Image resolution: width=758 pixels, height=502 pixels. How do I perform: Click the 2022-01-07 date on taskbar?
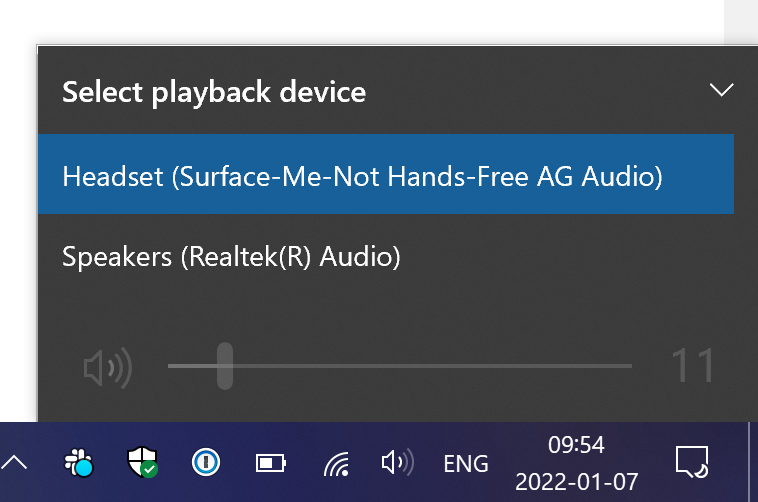click(576, 482)
